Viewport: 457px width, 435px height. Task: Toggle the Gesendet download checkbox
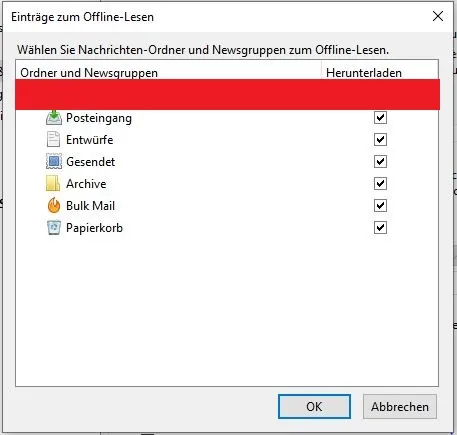(x=380, y=162)
